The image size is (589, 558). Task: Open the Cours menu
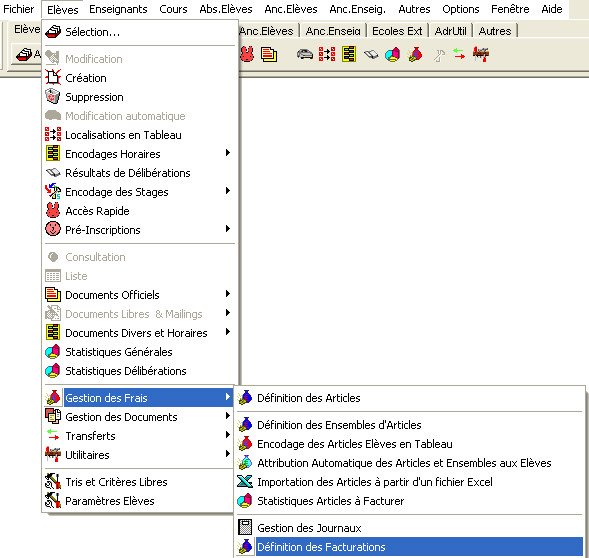coord(173,9)
